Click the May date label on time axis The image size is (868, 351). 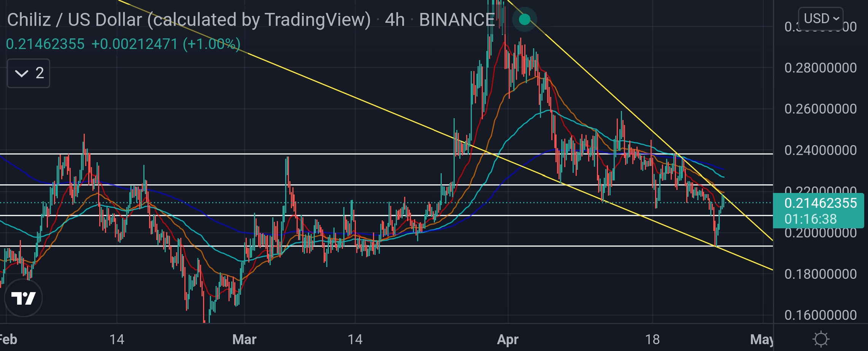click(762, 339)
